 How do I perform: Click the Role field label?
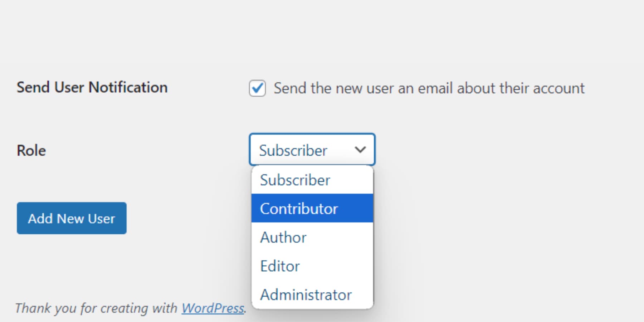click(31, 150)
